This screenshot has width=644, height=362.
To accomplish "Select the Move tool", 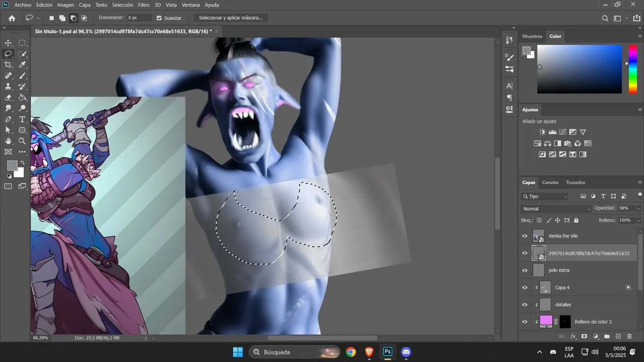I will (8, 43).
